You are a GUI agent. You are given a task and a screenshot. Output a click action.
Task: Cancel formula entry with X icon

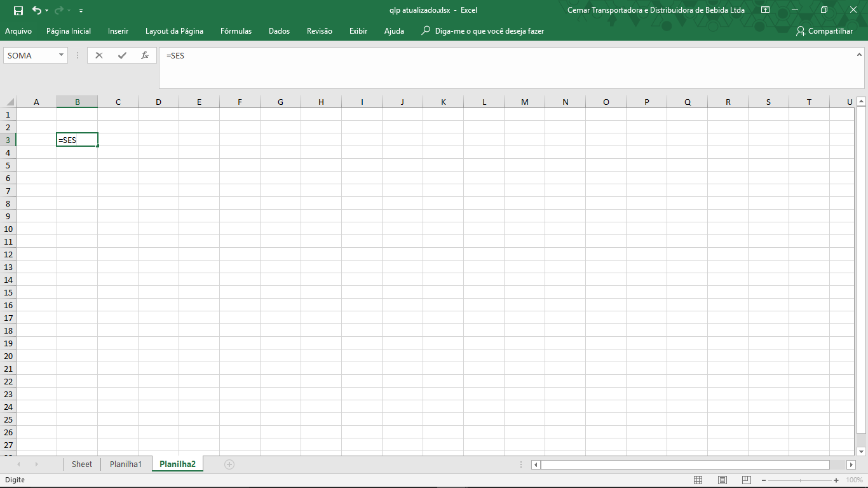tap(99, 55)
